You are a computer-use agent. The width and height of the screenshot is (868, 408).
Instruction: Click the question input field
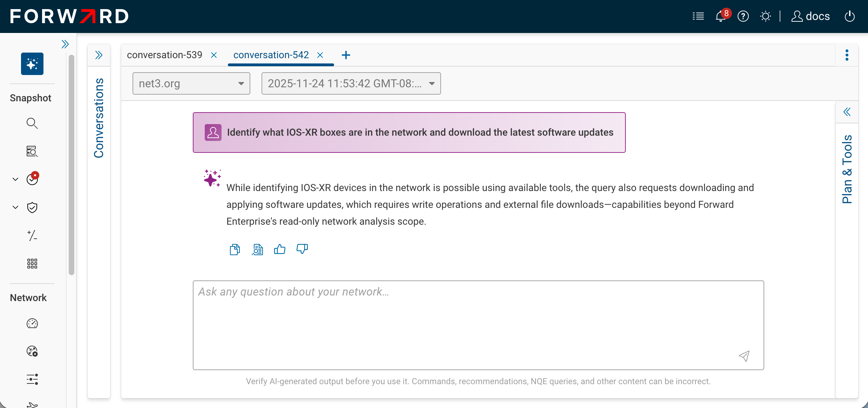(479, 325)
